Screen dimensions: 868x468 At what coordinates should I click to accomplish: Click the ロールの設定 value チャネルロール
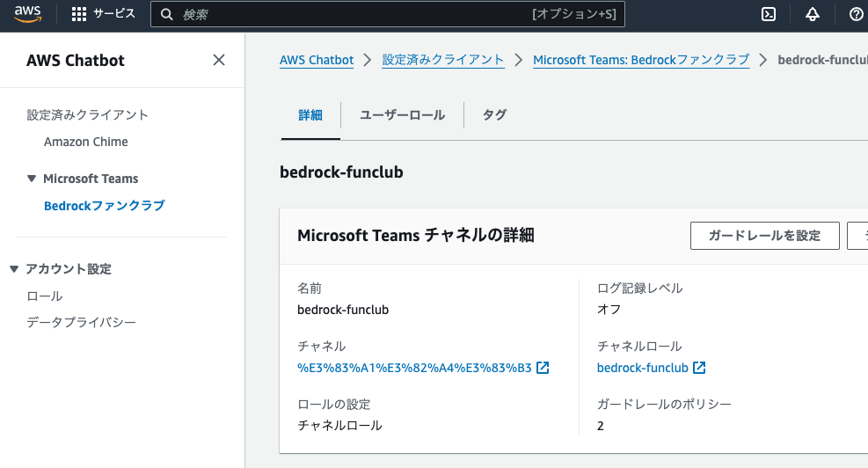point(339,426)
